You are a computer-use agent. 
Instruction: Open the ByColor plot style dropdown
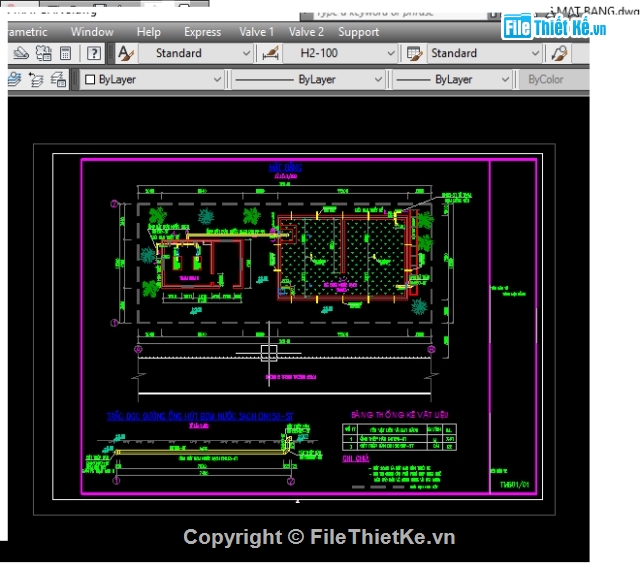point(553,79)
